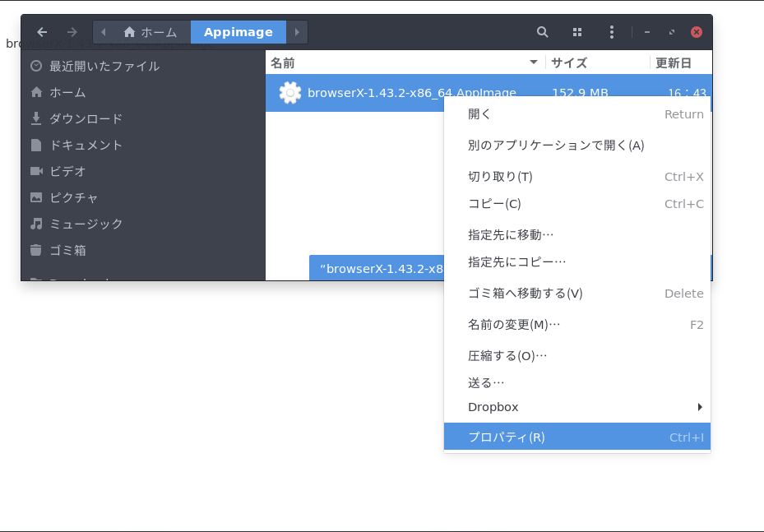Go to ダウンロード folder in sidebar
Image resolution: width=764 pixels, height=532 pixels.
coord(86,118)
